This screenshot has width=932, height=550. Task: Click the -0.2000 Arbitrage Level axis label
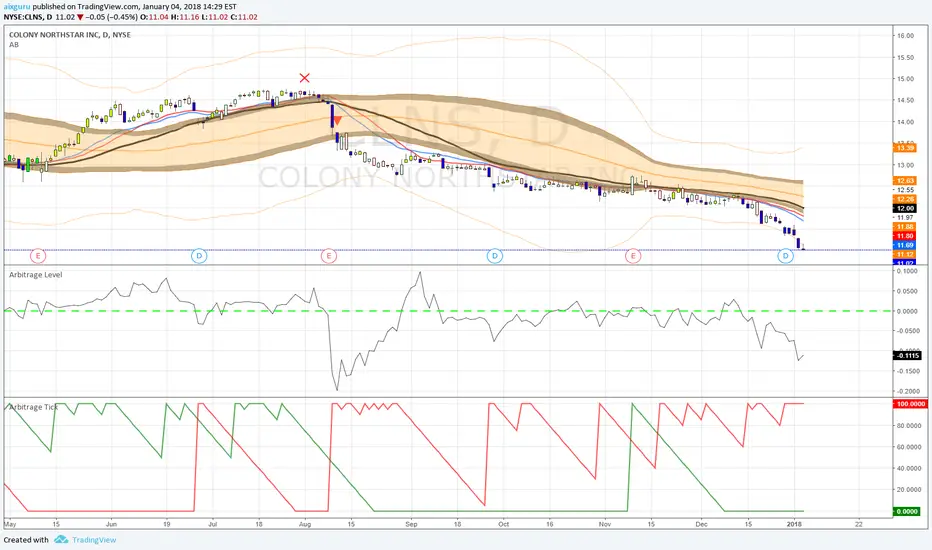click(906, 391)
